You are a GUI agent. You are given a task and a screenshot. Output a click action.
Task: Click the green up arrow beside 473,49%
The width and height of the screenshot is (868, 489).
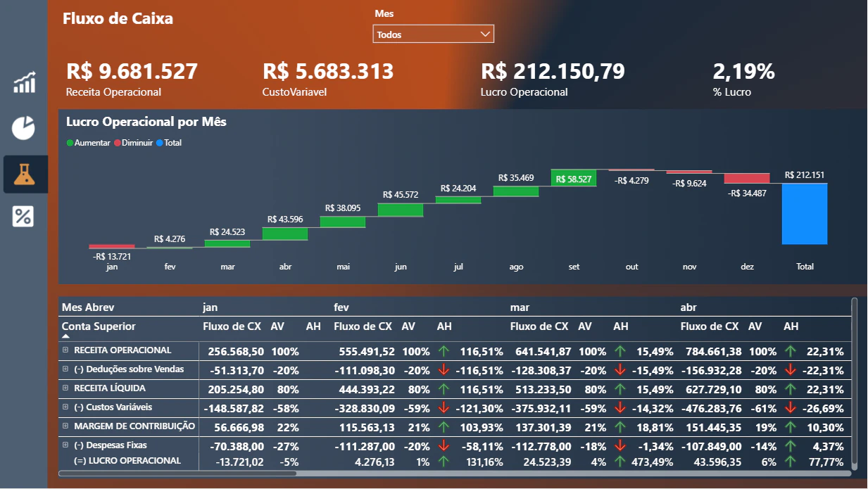[x=619, y=461]
